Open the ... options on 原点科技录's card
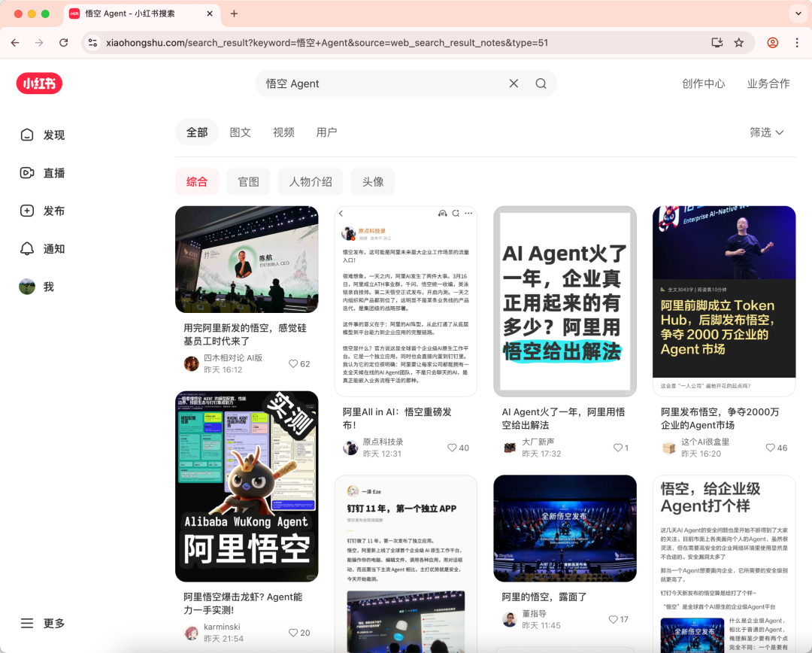 click(x=468, y=213)
